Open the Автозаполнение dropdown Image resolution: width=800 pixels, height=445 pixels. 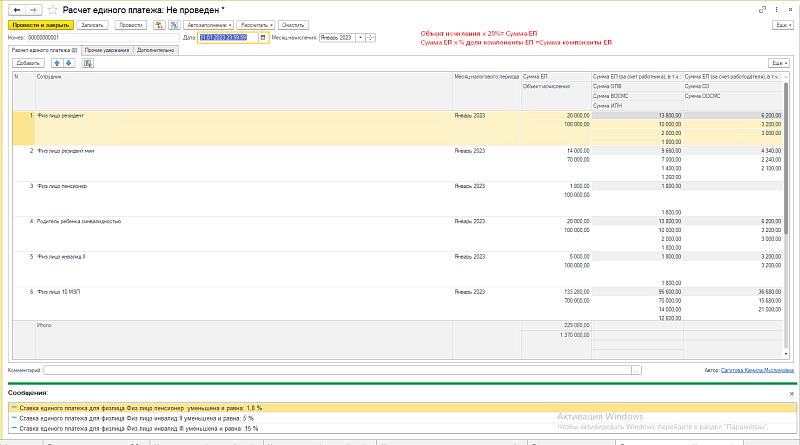[x=208, y=23]
